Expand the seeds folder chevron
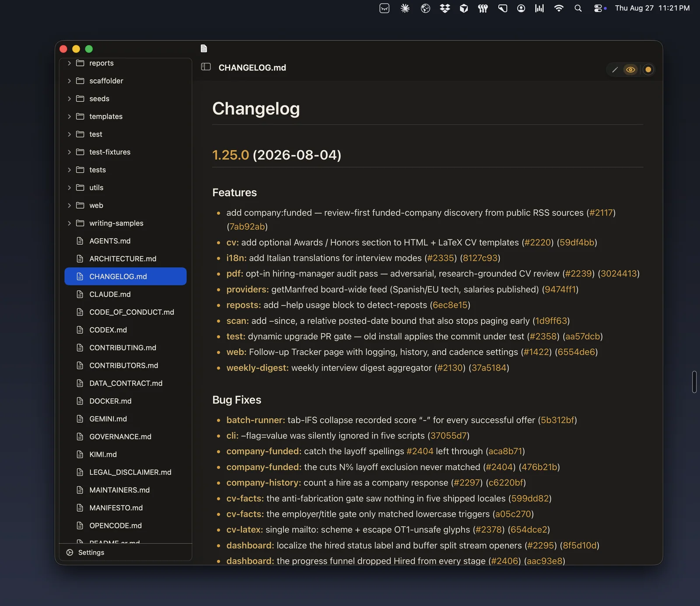 coord(69,99)
